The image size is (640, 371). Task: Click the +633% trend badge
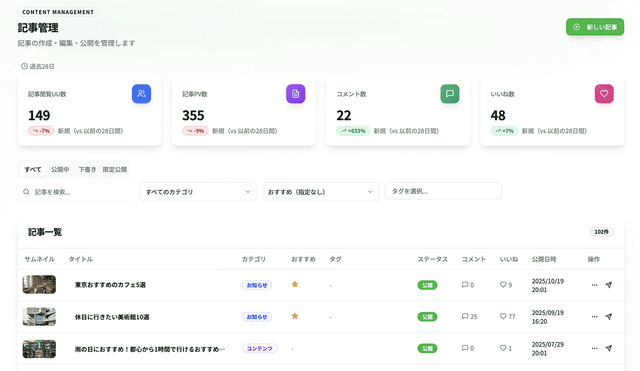[353, 131]
